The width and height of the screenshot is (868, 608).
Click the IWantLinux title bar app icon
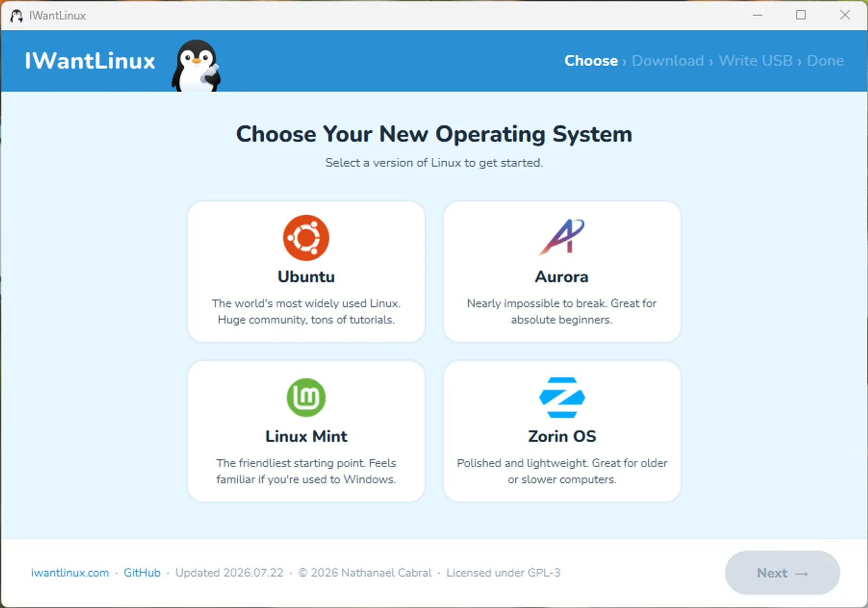tap(16, 16)
